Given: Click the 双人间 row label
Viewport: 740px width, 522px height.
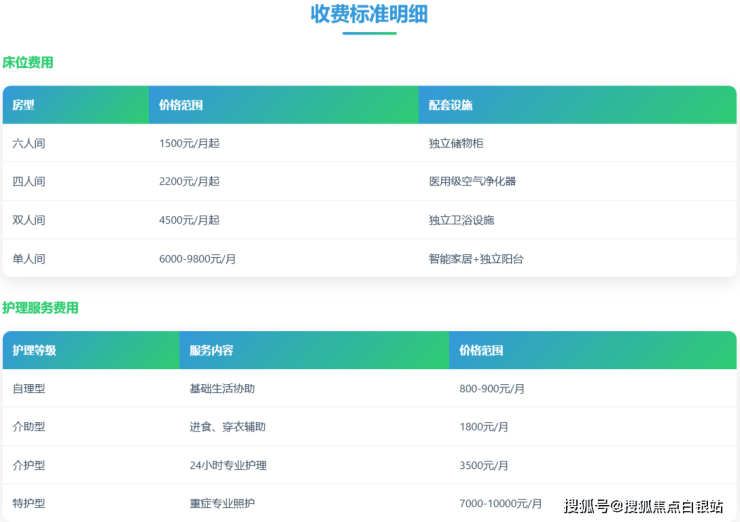Looking at the screenshot, I should (29, 220).
